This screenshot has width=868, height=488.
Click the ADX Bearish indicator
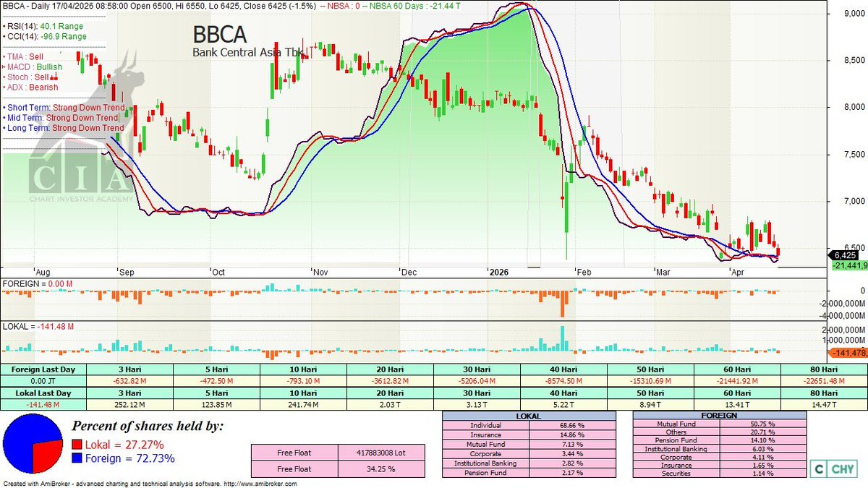click(30, 85)
